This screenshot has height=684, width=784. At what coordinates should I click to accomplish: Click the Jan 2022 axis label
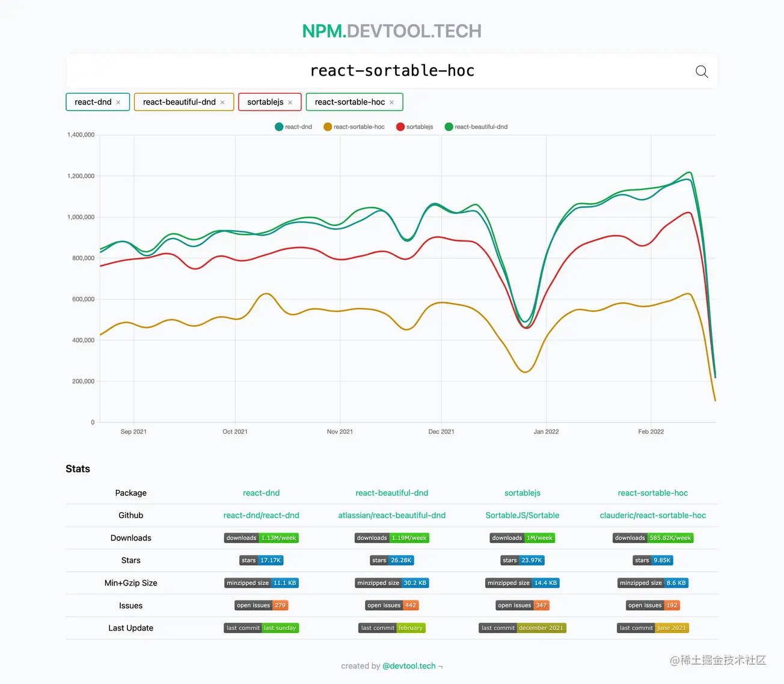[x=546, y=432]
